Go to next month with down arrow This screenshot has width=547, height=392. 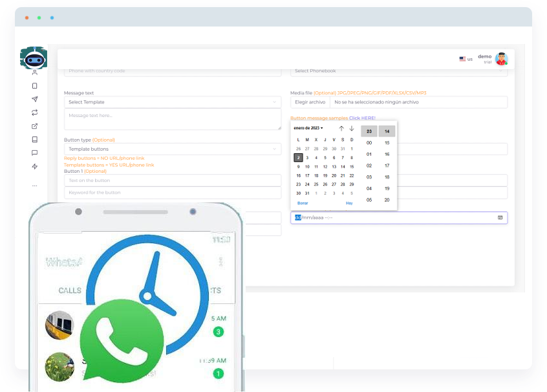pos(352,129)
